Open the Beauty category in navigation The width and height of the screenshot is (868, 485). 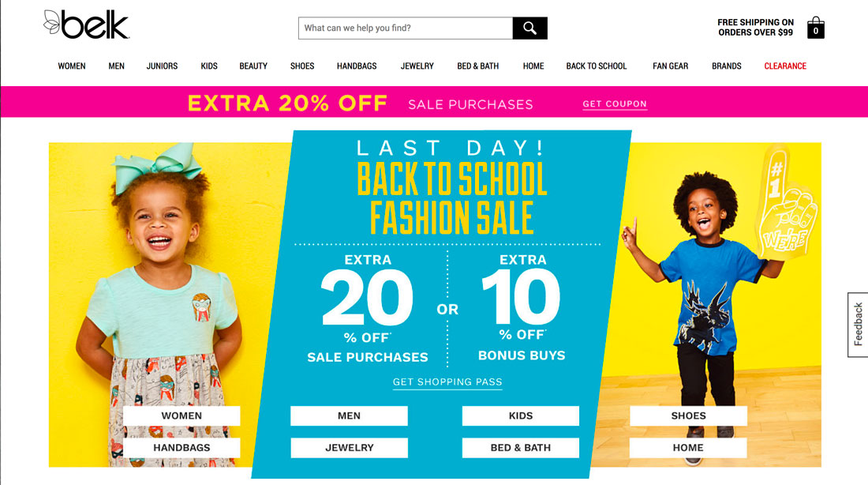click(253, 66)
